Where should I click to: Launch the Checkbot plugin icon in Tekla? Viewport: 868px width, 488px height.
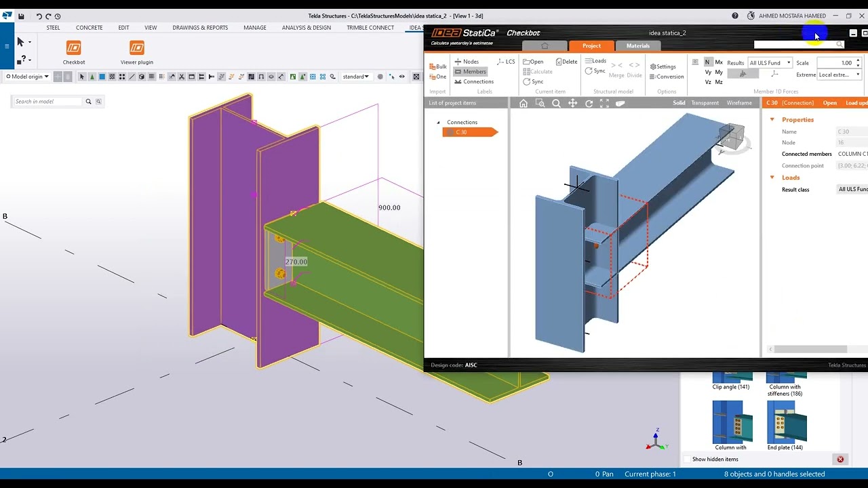[73, 47]
